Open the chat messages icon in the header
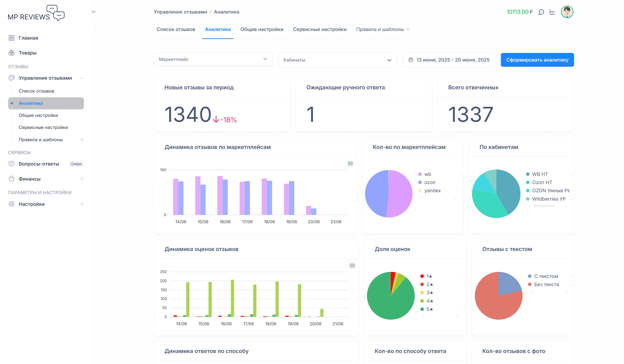 (x=541, y=12)
